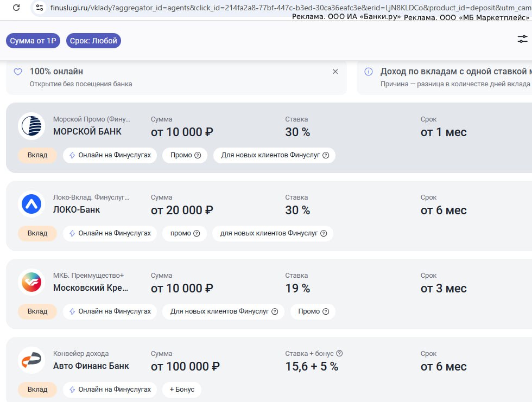Click Онлайн на Финуслугах tag for ЛОКО-Банк
Image resolution: width=532 pixels, height=402 pixels.
pyautogui.click(x=110, y=233)
